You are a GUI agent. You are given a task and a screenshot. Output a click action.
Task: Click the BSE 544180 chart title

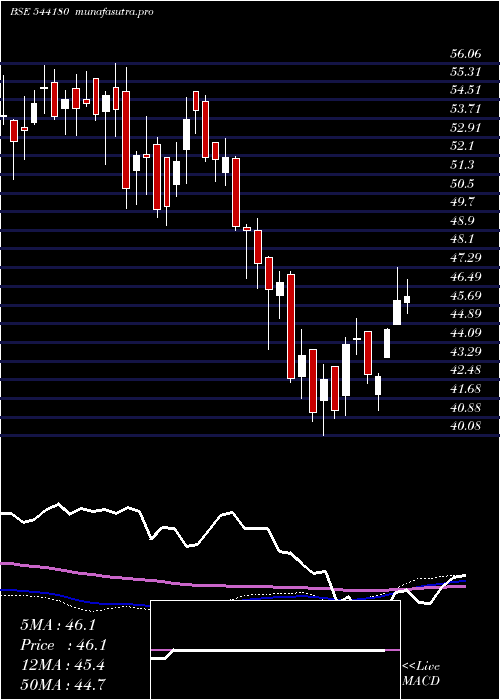click(x=39, y=12)
